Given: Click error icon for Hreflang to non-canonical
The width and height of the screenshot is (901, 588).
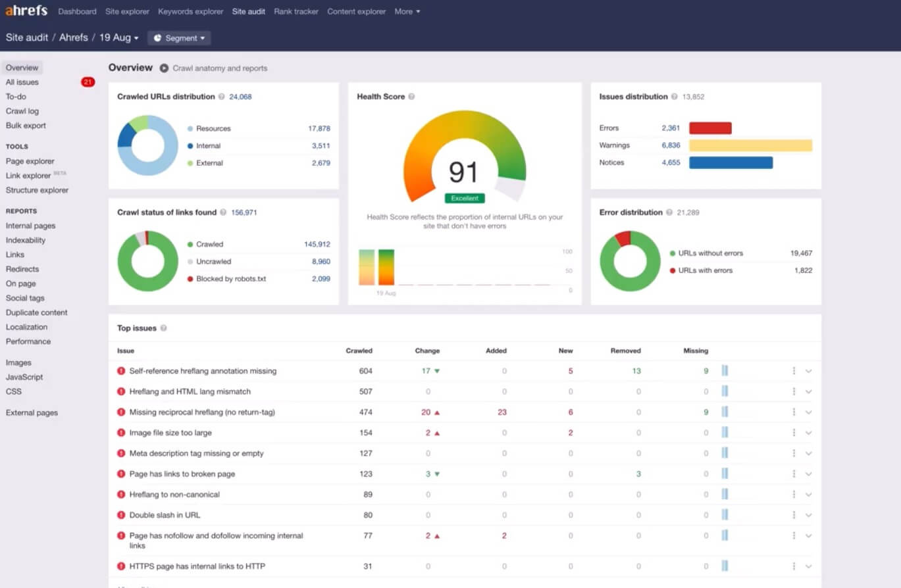Looking at the screenshot, I should pyautogui.click(x=121, y=495).
